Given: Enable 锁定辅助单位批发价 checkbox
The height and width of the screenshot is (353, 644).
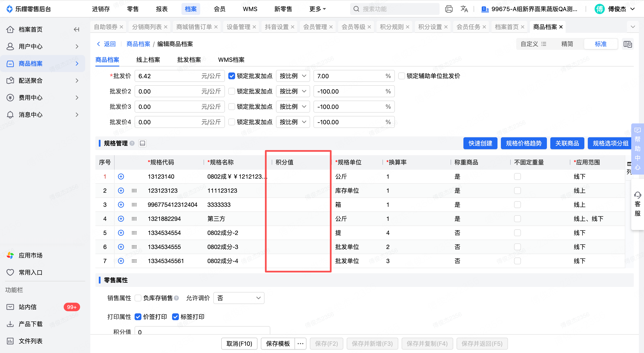Looking at the screenshot, I should [401, 76].
